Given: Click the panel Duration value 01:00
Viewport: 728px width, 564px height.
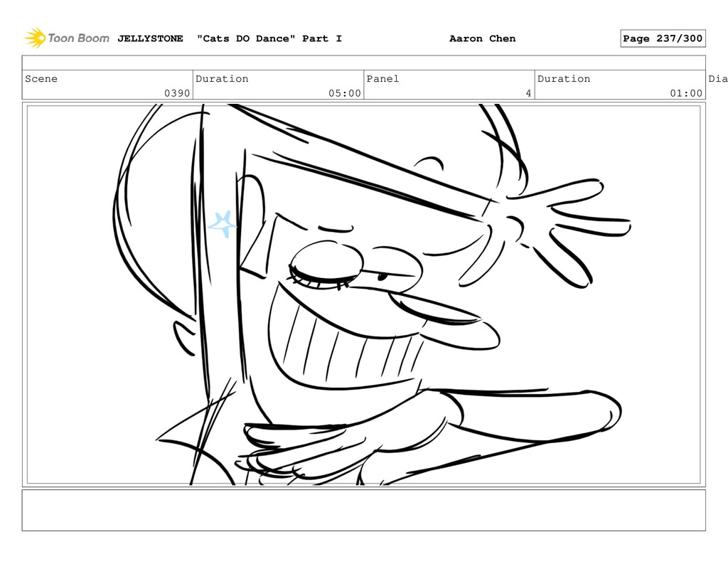Looking at the screenshot, I should [x=686, y=93].
